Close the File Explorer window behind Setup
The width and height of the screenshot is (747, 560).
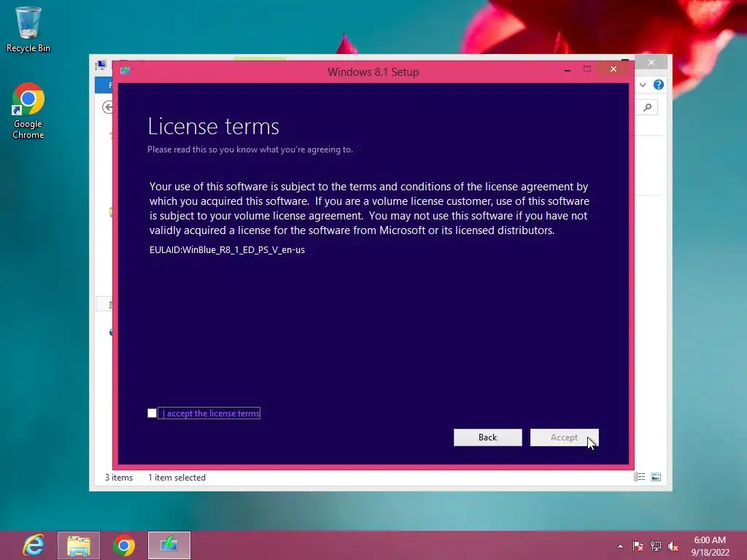pos(651,62)
